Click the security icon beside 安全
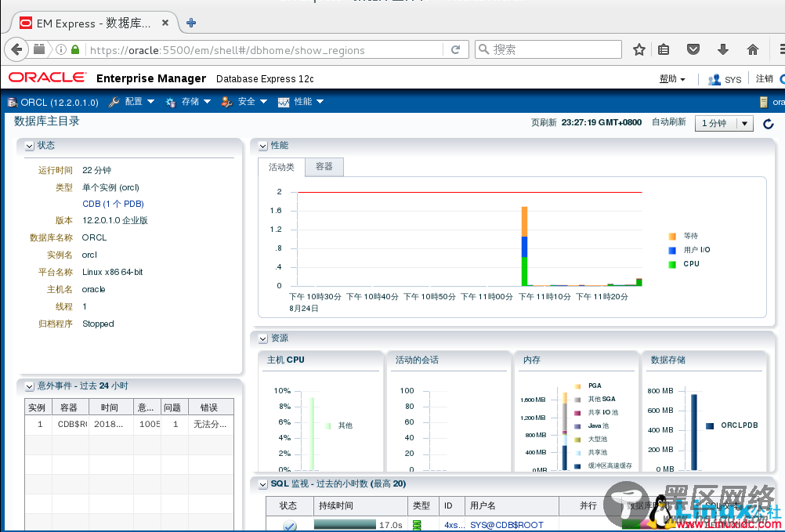 click(x=226, y=102)
